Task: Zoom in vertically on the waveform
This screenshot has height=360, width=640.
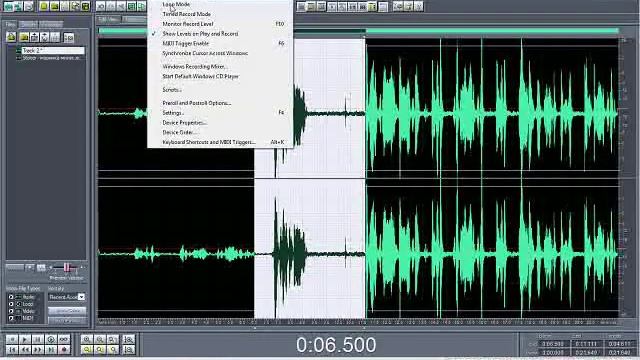Action: (129, 339)
